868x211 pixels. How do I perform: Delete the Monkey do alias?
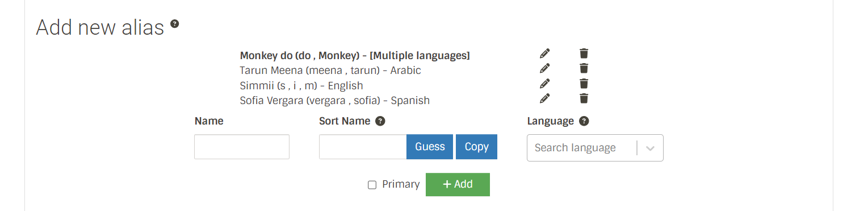[x=584, y=53]
